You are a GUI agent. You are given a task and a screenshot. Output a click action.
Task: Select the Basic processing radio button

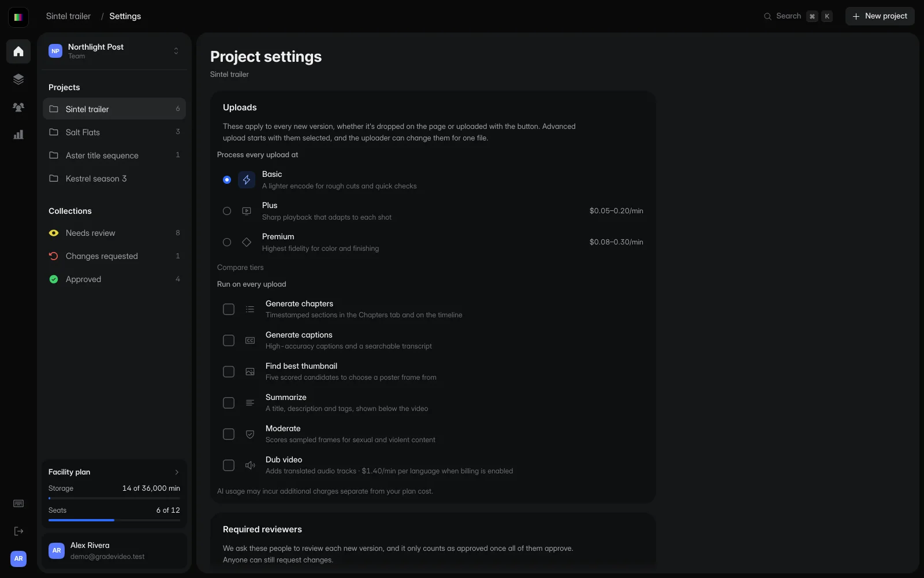click(x=227, y=180)
